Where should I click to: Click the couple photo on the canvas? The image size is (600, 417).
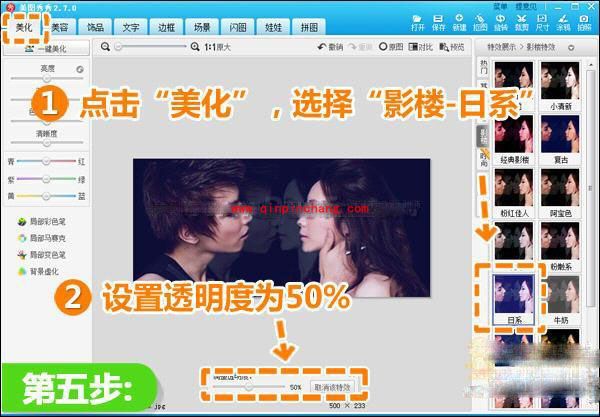click(x=281, y=227)
